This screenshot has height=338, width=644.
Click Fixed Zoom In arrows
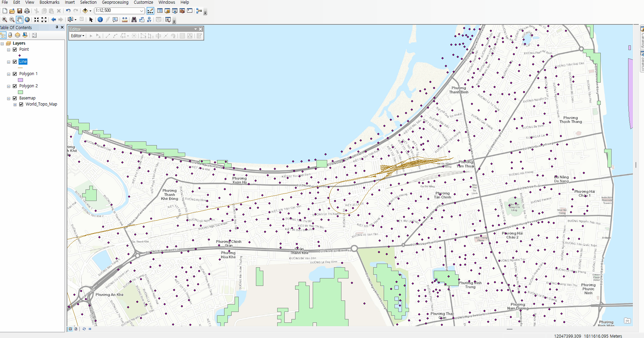[x=37, y=20]
